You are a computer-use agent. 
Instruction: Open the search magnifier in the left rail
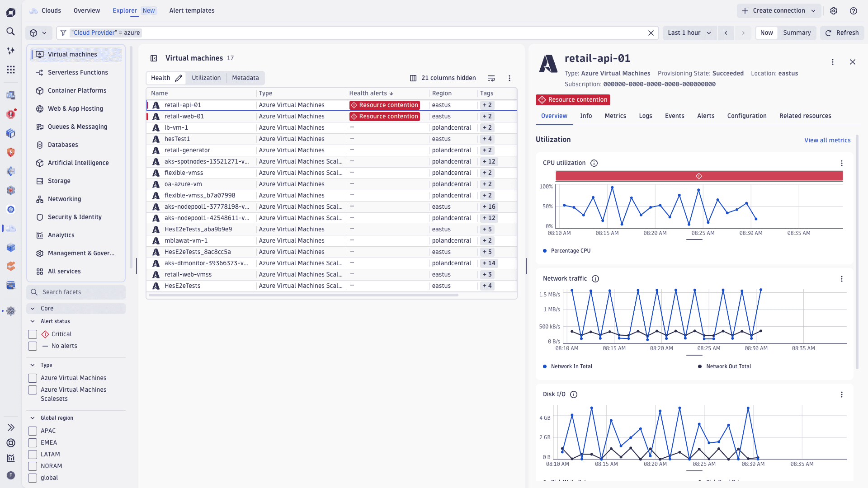(10, 32)
